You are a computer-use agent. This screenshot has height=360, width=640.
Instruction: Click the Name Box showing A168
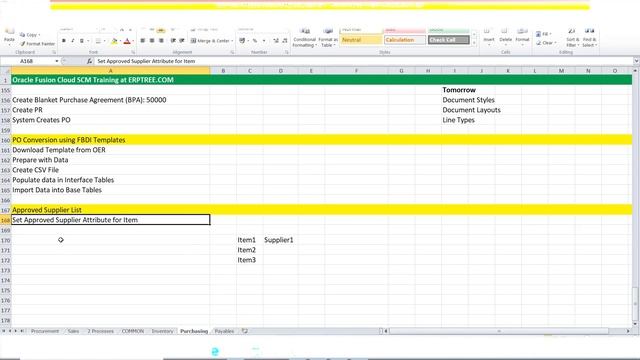27,61
